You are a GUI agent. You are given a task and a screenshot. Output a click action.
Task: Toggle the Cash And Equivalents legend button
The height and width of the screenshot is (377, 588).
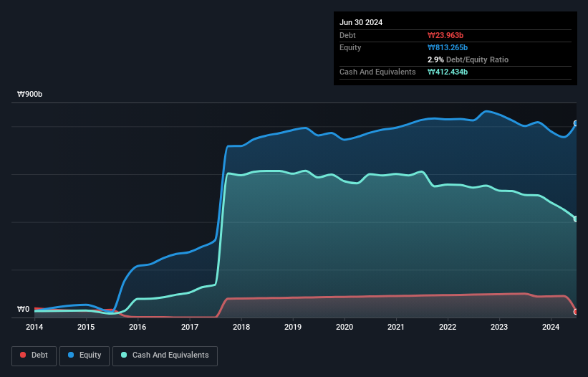tap(165, 355)
